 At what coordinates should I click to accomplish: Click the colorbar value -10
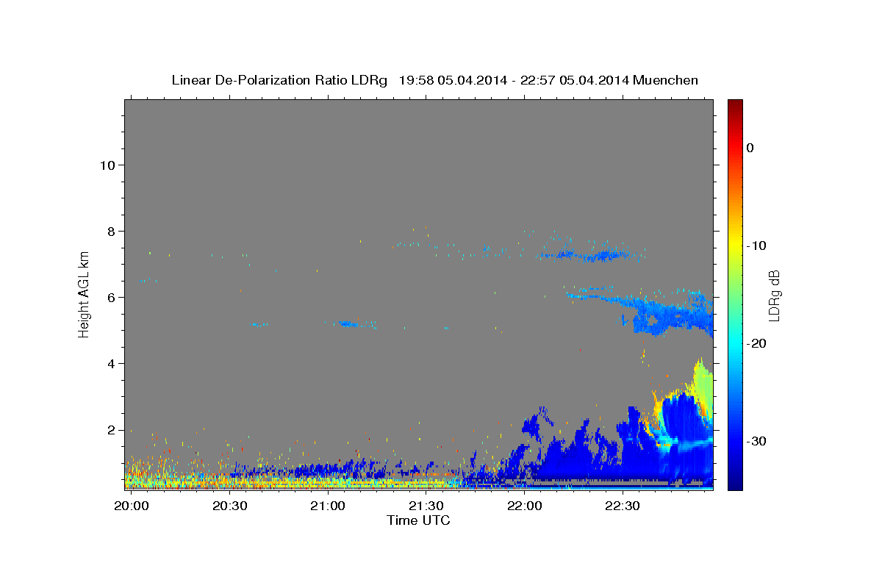tap(756, 245)
